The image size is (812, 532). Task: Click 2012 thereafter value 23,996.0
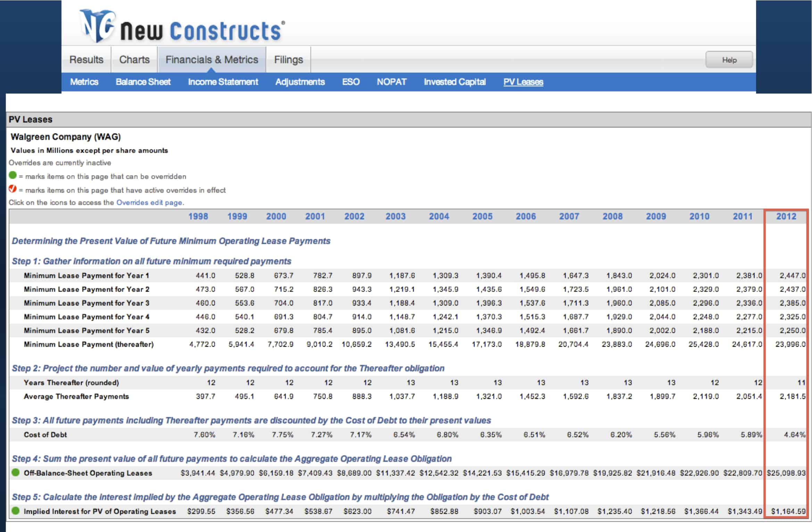(x=790, y=344)
